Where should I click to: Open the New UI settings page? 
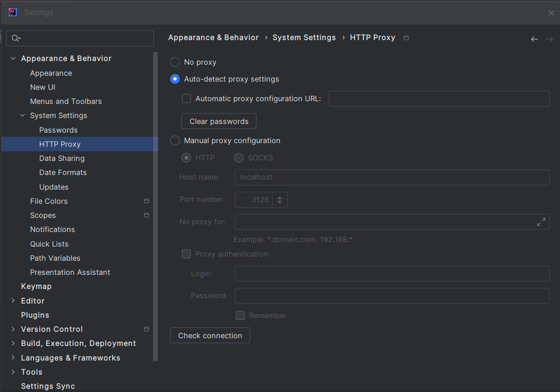[x=42, y=87]
